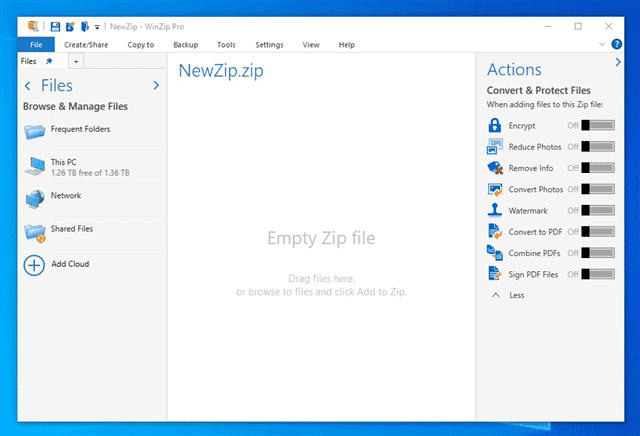Click the Shared Files folder icon

pyautogui.click(x=35, y=233)
